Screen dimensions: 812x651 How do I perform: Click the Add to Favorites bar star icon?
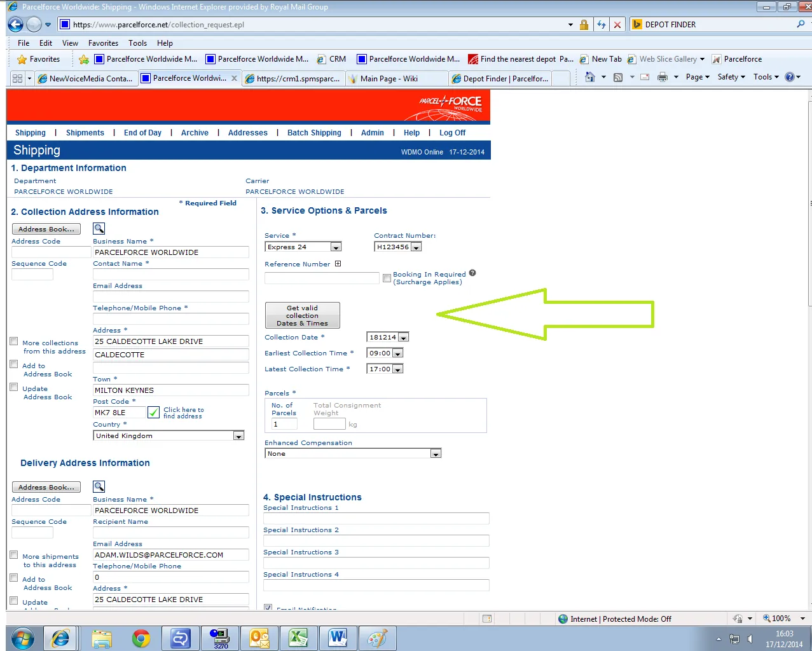click(84, 59)
